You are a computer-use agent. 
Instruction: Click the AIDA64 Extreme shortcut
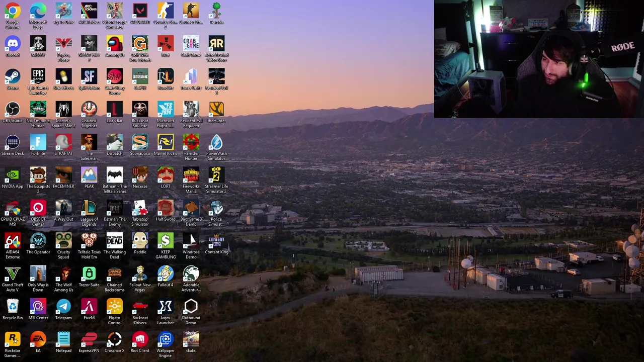13,241
